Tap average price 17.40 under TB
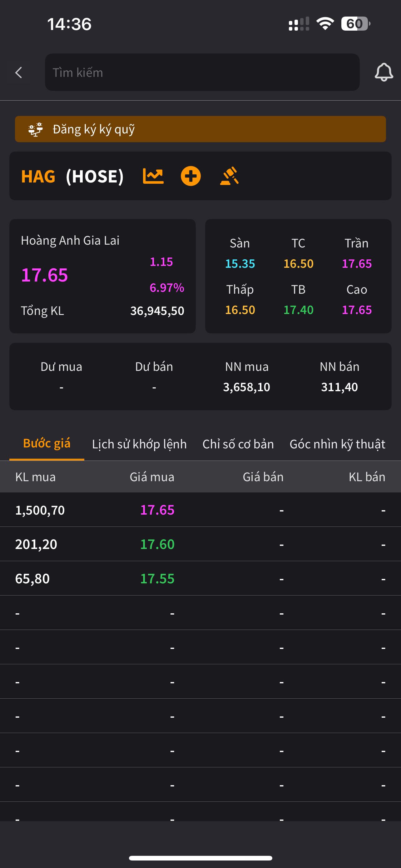The height and width of the screenshot is (868, 401). [x=298, y=310]
